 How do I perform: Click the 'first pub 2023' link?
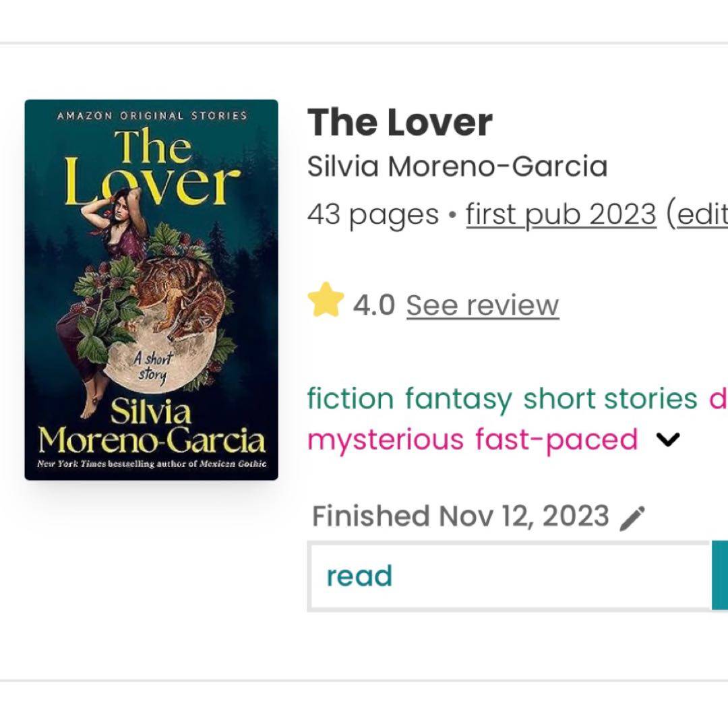coord(561,214)
